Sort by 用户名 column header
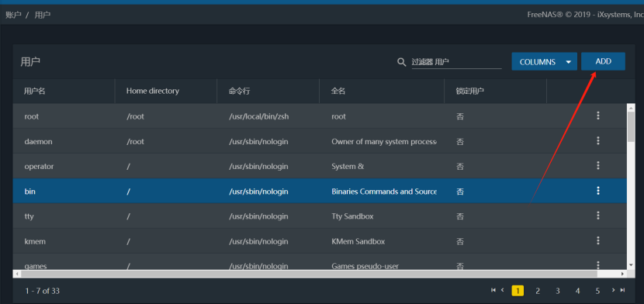The height and width of the screenshot is (304, 644). 34,91
